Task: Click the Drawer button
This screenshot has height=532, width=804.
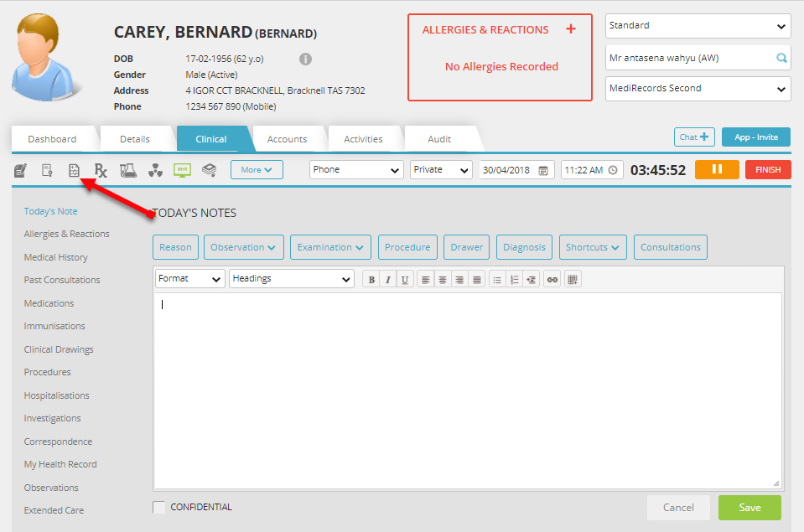Action: pyautogui.click(x=467, y=247)
